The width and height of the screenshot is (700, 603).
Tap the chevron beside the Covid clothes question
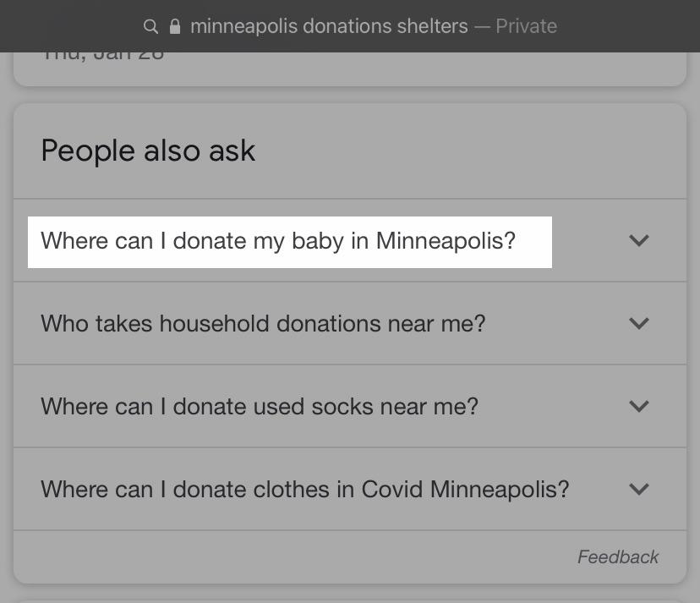639,490
